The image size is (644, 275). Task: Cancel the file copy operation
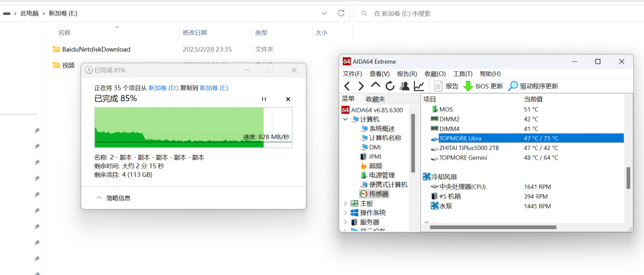[x=288, y=99]
